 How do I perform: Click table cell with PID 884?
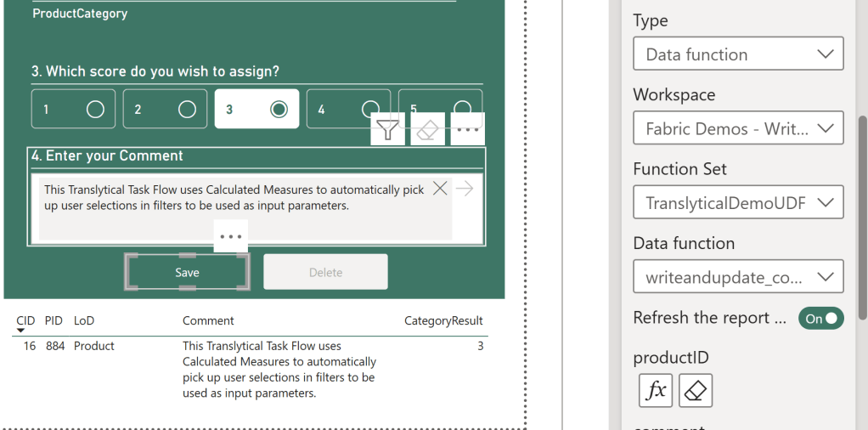[55, 347]
